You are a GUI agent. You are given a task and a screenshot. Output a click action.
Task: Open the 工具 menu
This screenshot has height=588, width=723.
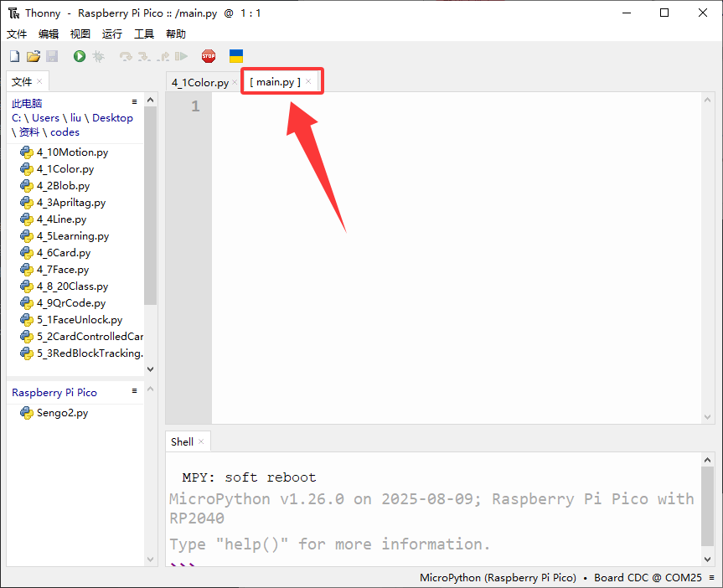pos(144,34)
